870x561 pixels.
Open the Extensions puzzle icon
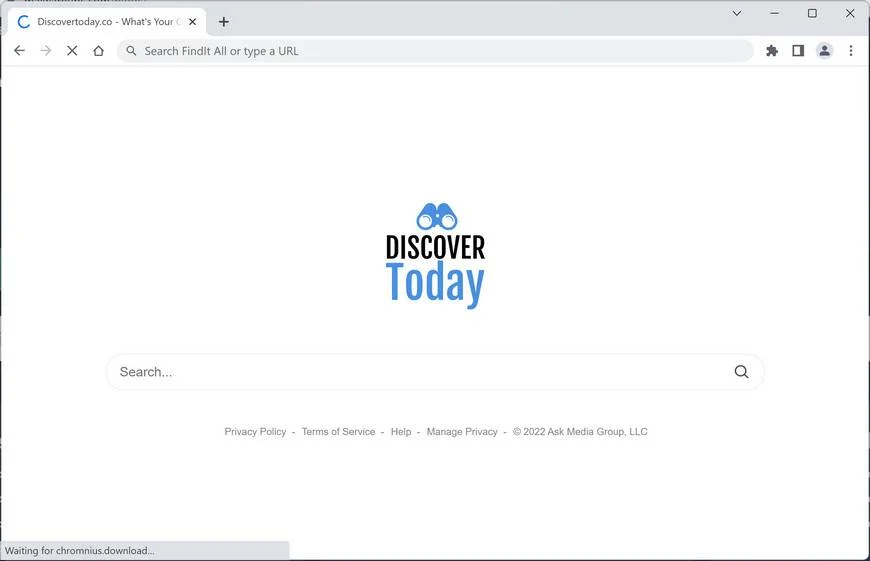pos(772,51)
